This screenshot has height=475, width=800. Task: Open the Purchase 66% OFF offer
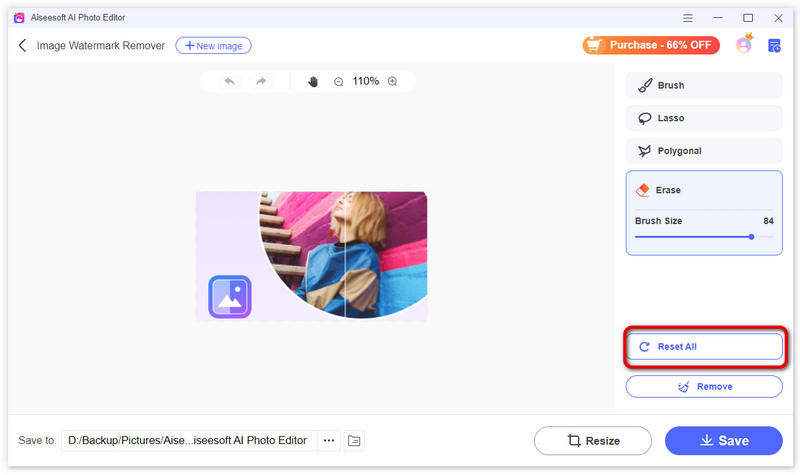click(651, 45)
